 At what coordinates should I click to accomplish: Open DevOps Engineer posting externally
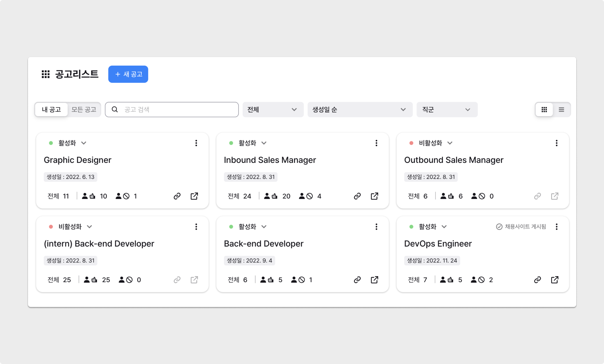point(555,280)
